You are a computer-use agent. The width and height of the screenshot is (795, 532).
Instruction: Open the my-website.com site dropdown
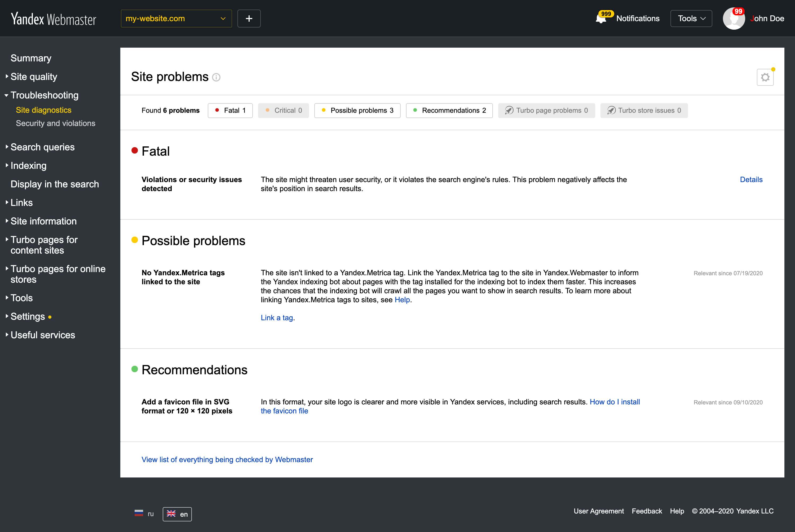(x=176, y=18)
